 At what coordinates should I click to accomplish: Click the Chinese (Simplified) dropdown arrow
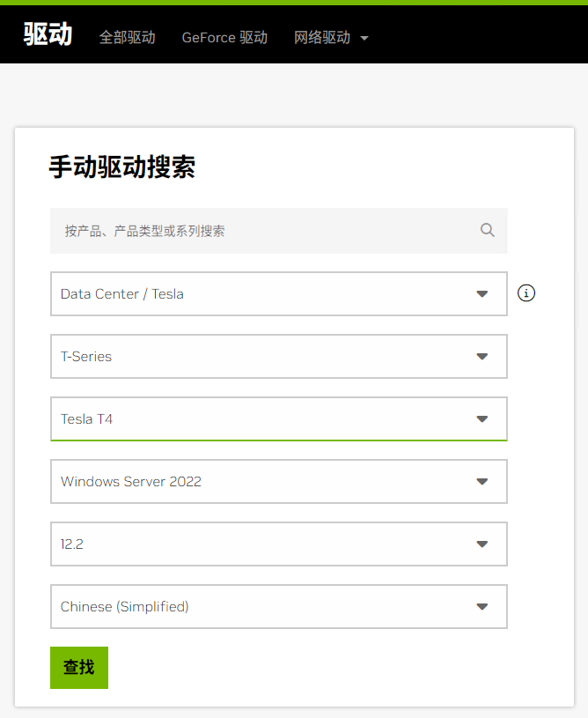pos(481,607)
